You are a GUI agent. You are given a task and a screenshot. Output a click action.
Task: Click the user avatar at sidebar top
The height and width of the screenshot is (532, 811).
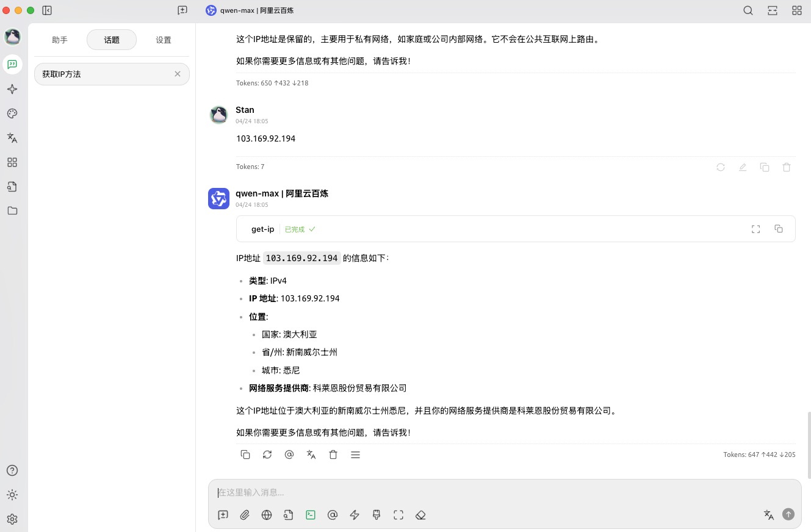[12, 37]
